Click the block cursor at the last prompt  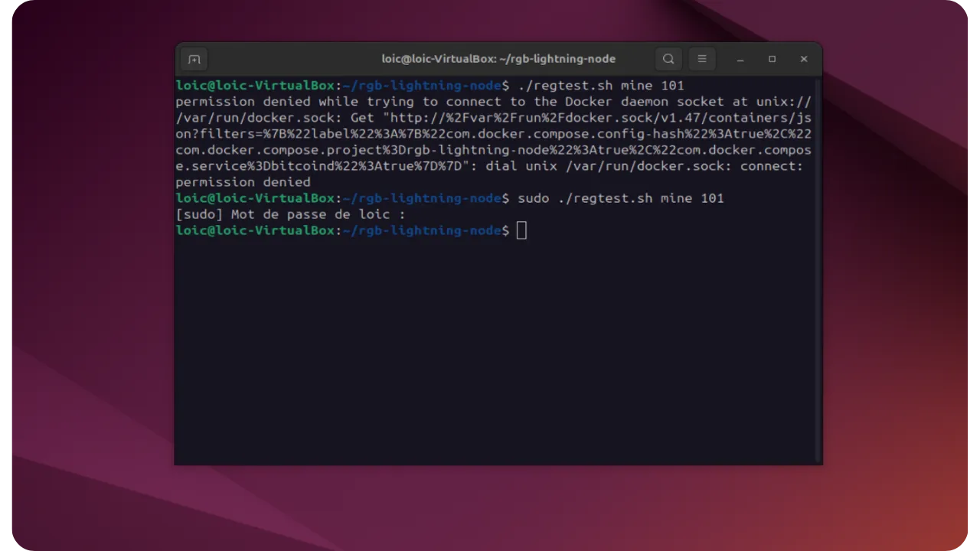point(521,230)
